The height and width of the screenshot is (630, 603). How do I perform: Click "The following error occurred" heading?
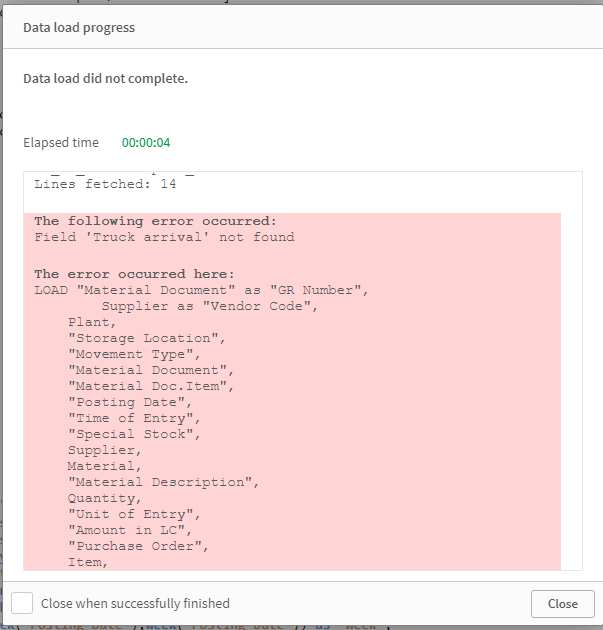155,221
